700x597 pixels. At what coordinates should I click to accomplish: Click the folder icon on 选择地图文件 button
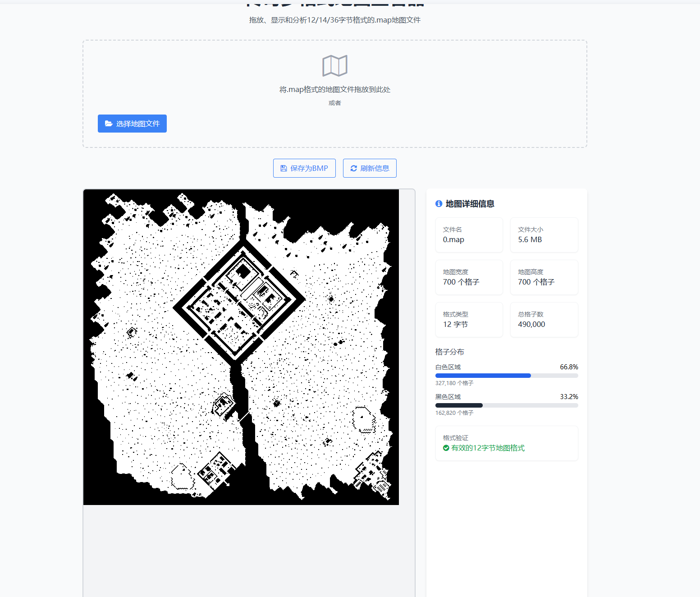[x=109, y=124]
